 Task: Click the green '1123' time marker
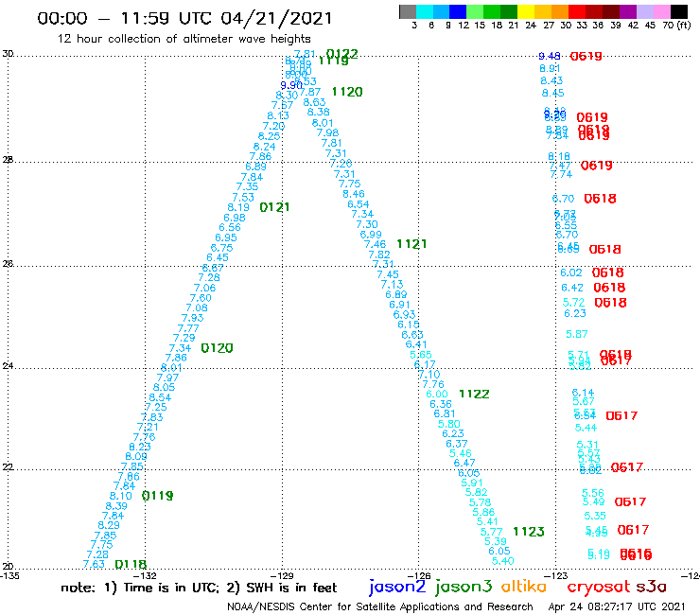[529, 532]
